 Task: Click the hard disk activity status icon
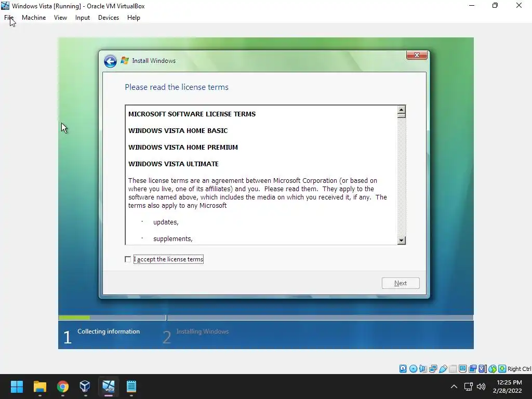pyautogui.click(x=403, y=369)
